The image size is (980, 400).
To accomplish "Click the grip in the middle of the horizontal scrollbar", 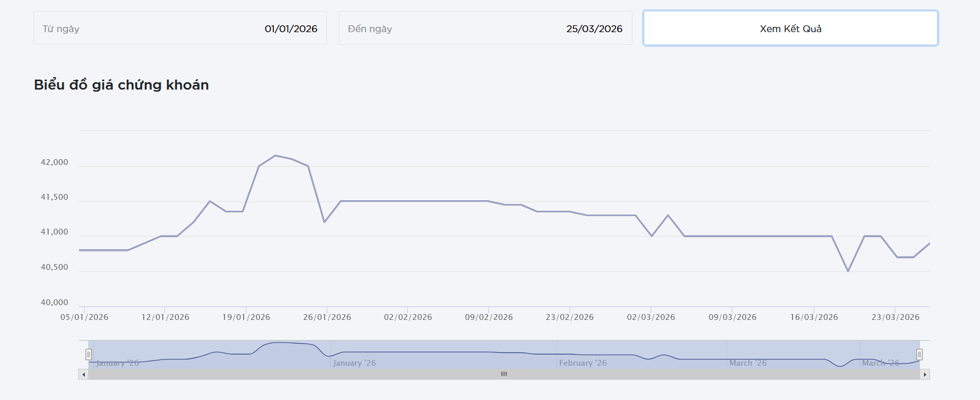I will [504, 374].
